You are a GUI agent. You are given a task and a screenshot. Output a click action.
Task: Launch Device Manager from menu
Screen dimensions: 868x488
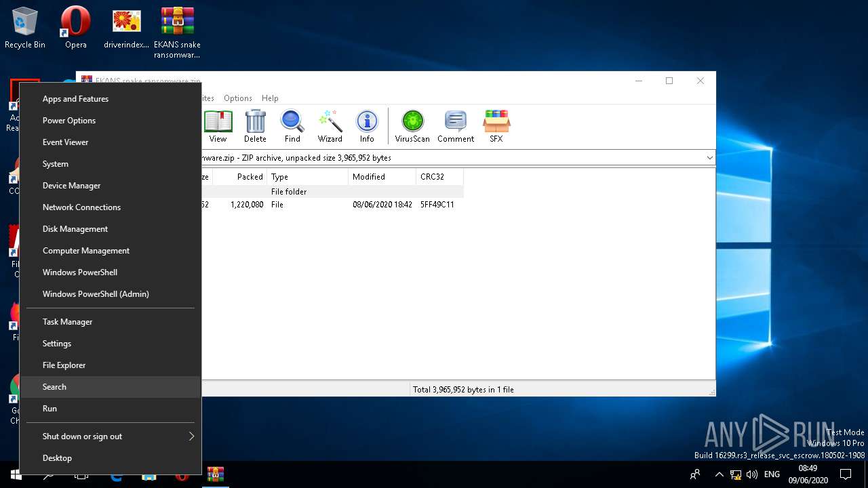pyautogui.click(x=111, y=186)
